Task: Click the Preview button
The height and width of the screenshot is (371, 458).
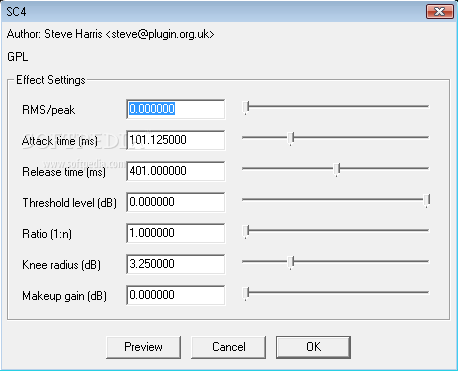Action: [143, 347]
